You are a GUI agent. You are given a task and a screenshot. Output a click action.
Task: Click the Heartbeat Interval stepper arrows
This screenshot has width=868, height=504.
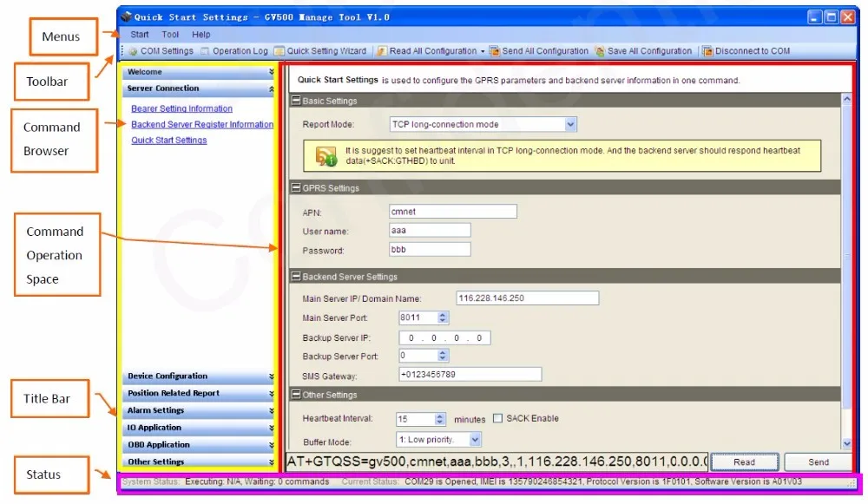[439, 419]
